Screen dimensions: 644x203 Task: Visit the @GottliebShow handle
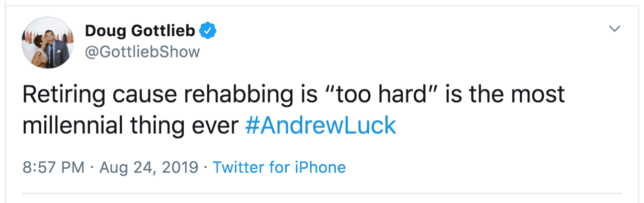click(x=142, y=51)
